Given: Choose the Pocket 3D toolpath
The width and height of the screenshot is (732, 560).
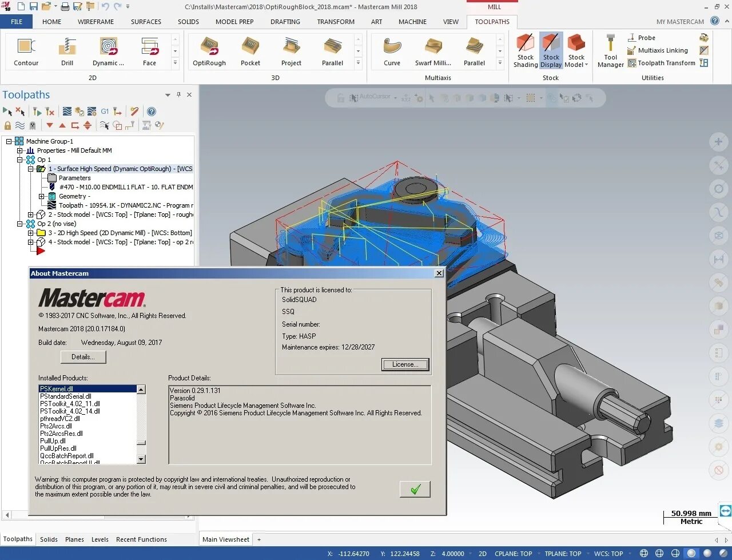Looking at the screenshot, I should coord(250,50).
